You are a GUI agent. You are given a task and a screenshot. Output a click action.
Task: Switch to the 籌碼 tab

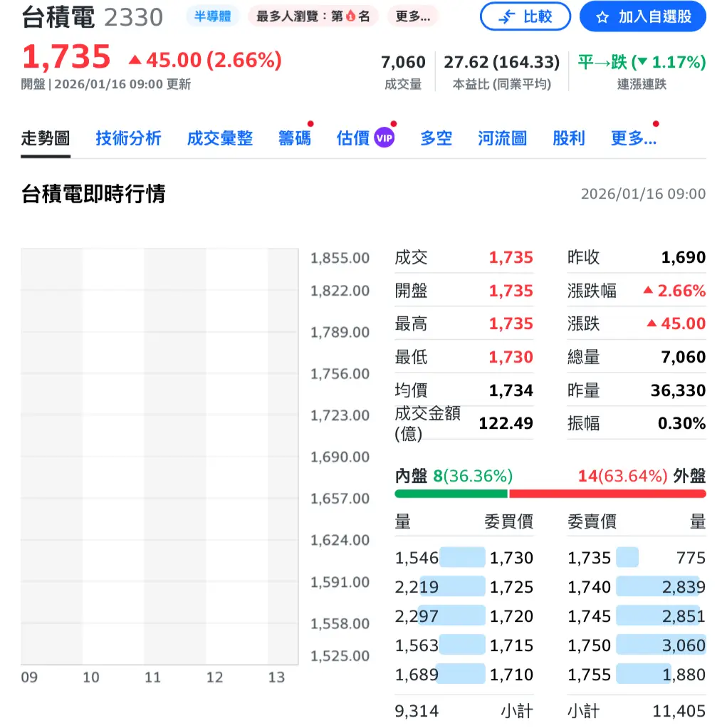click(x=294, y=138)
